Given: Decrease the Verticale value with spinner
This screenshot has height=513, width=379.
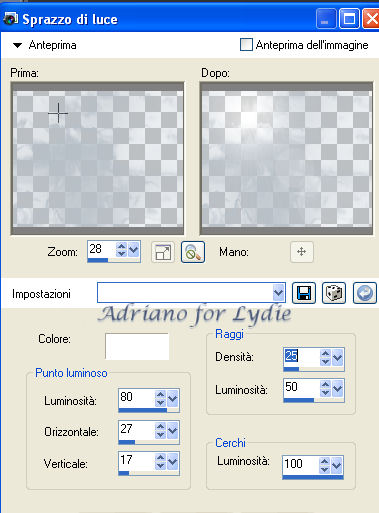Looking at the screenshot, I should (161, 466).
